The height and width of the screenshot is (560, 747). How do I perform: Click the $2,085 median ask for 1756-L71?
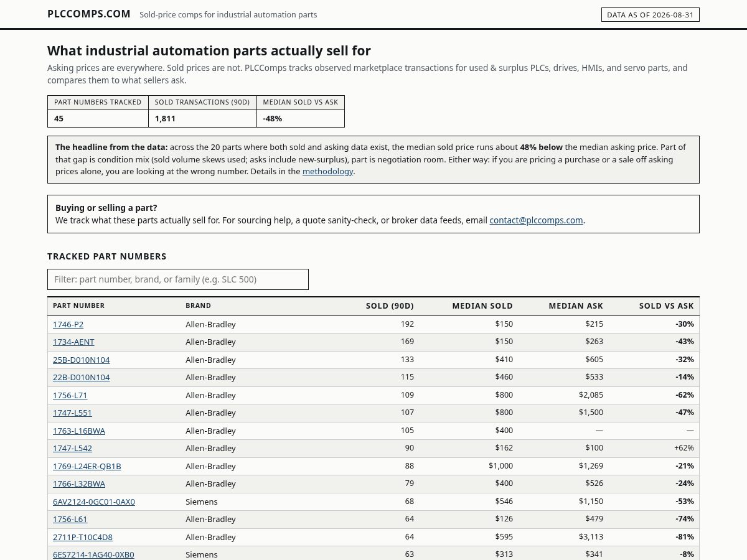tap(591, 395)
